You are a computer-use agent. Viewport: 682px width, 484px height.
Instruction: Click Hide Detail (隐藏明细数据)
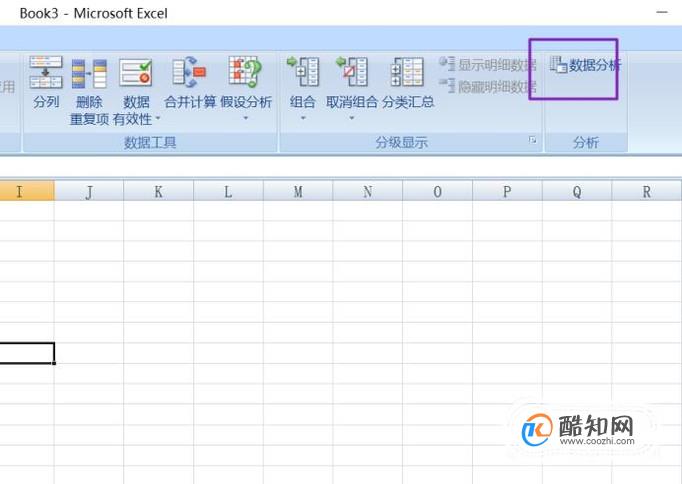click(488, 86)
